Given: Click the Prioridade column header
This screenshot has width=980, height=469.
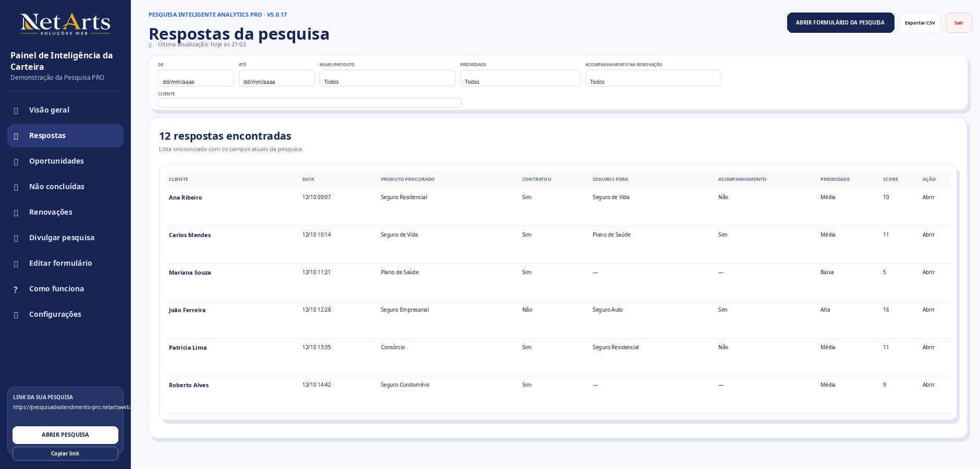Looking at the screenshot, I should pyautogui.click(x=835, y=179).
